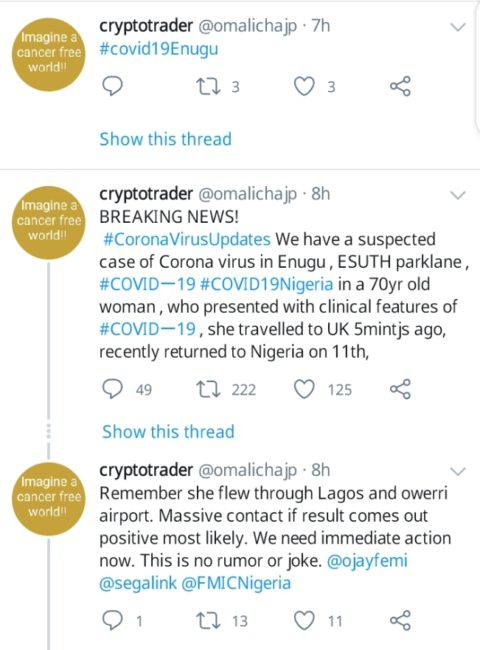Open the chevron menu on the last tweet

(x=458, y=471)
